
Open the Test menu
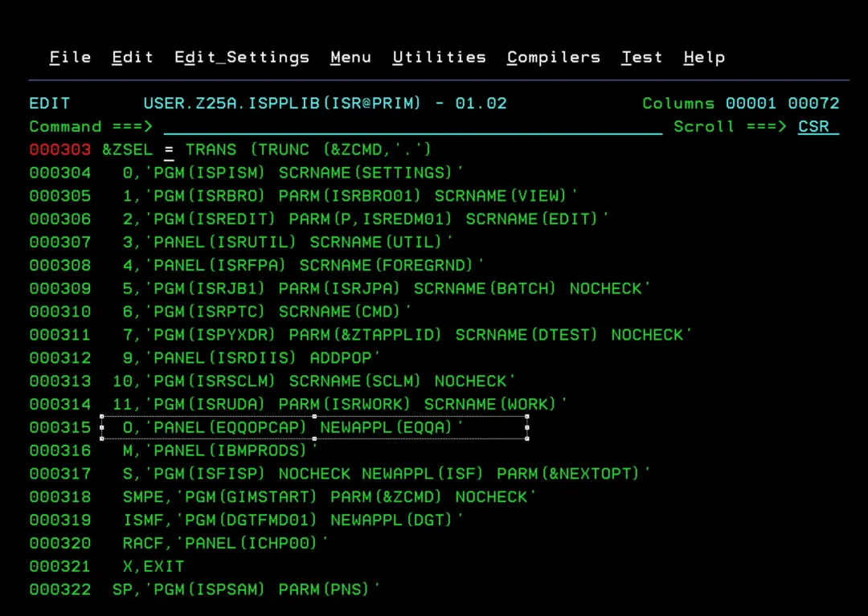[x=641, y=58]
